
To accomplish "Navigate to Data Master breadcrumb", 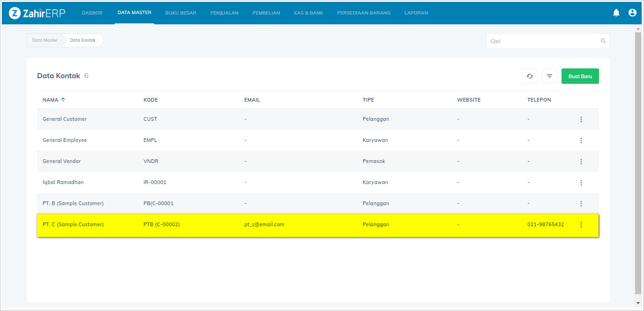I will pos(45,40).
